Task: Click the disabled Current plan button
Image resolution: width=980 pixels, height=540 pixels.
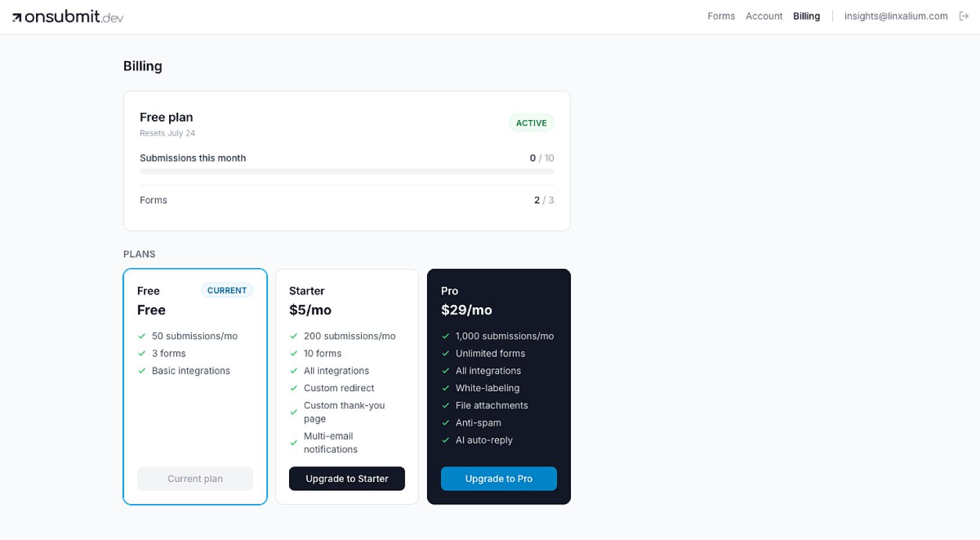Action: pos(195,479)
